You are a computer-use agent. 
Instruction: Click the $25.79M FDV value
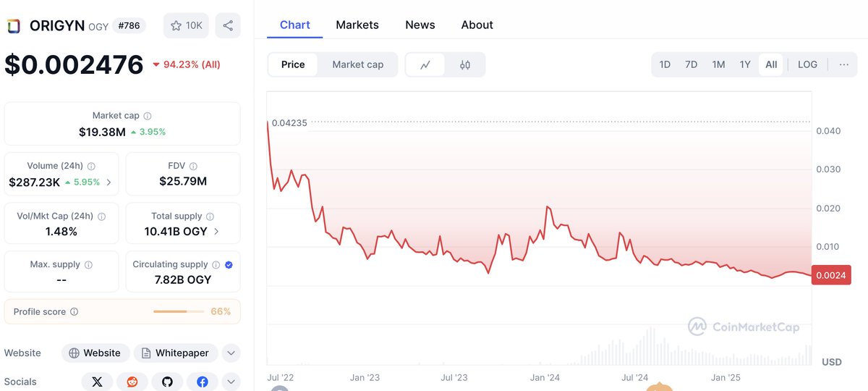point(183,181)
